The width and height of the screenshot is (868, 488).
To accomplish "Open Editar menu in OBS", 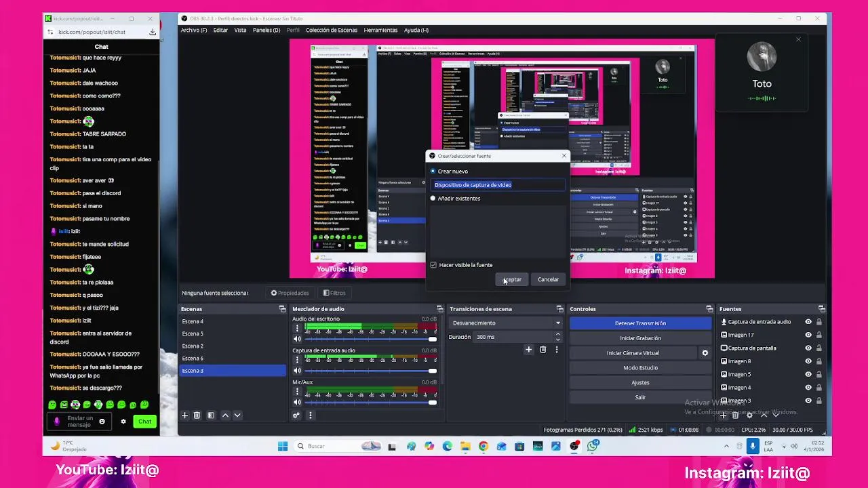I will click(x=220, y=30).
